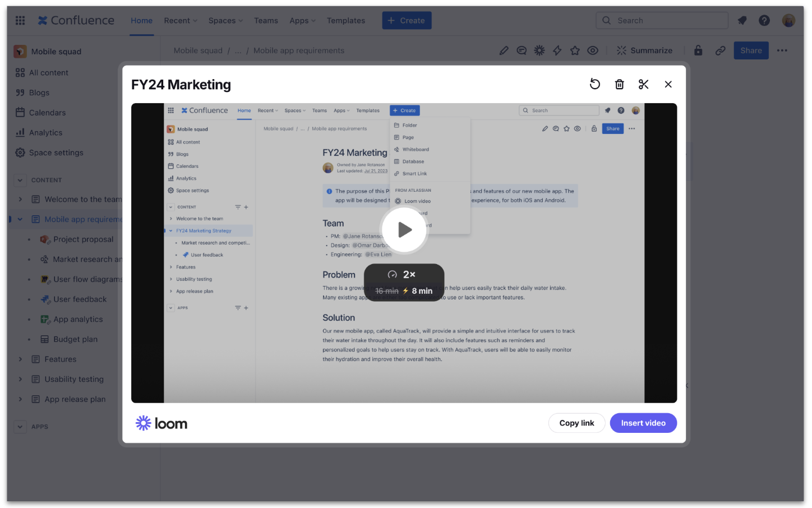Insert the FY24 Marketing video
812x508 pixels.
(x=643, y=423)
